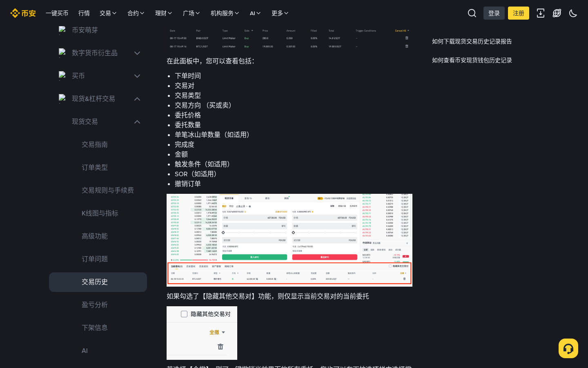The height and width of the screenshot is (368, 588).
Task: Open the 合约 dropdown menu
Action: [x=136, y=13]
